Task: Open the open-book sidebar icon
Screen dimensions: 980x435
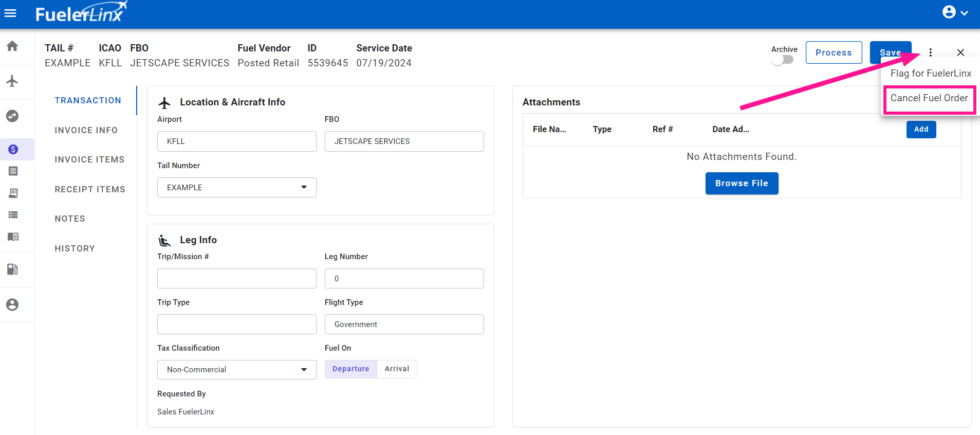Action: [x=13, y=237]
